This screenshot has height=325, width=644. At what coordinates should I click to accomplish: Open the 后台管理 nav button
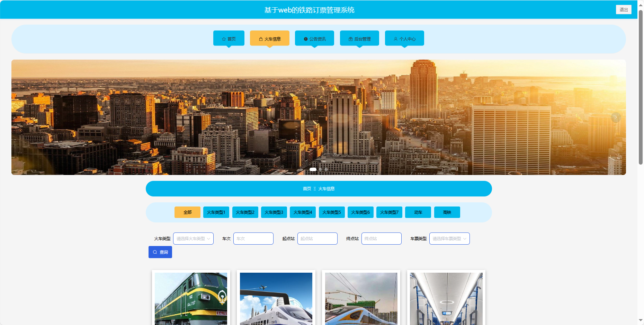tap(359, 38)
